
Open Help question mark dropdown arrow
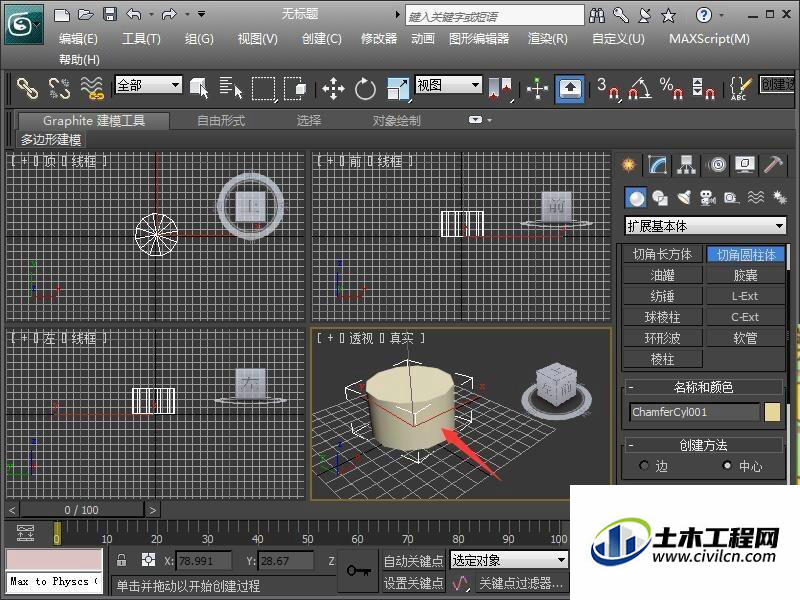721,15
